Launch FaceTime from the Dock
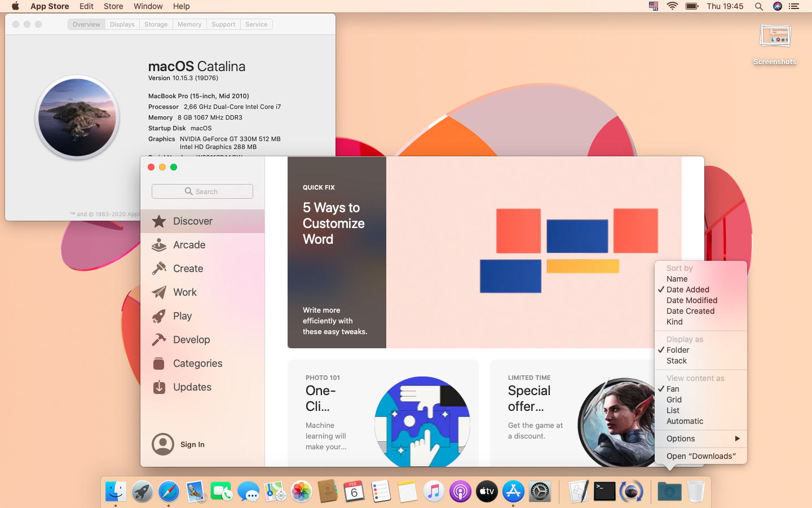 (x=222, y=492)
